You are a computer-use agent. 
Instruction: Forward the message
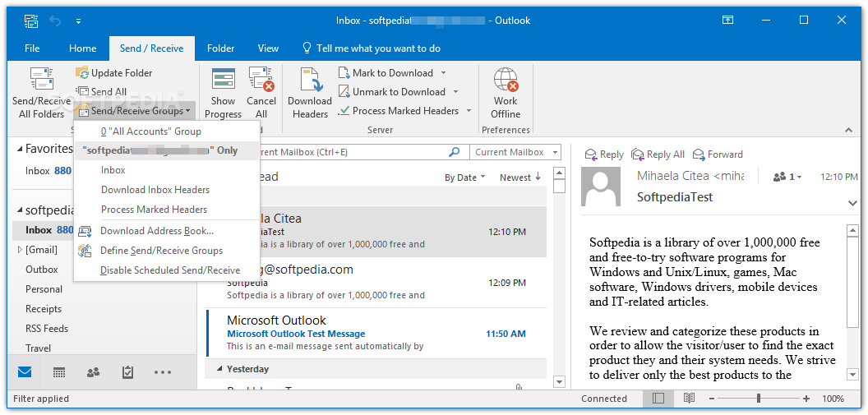click(x=718, y=155)
